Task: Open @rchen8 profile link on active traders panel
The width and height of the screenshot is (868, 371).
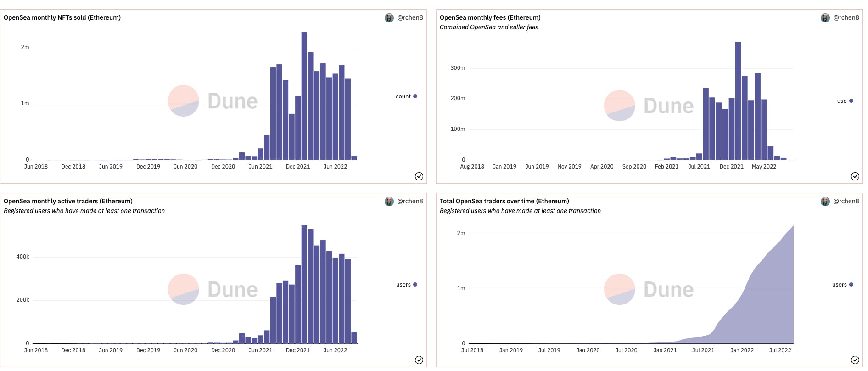Action: coord(410,201)
